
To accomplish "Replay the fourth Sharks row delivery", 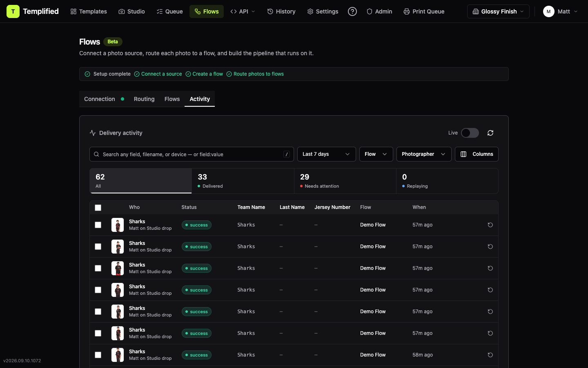I will [x=490, y=290].
